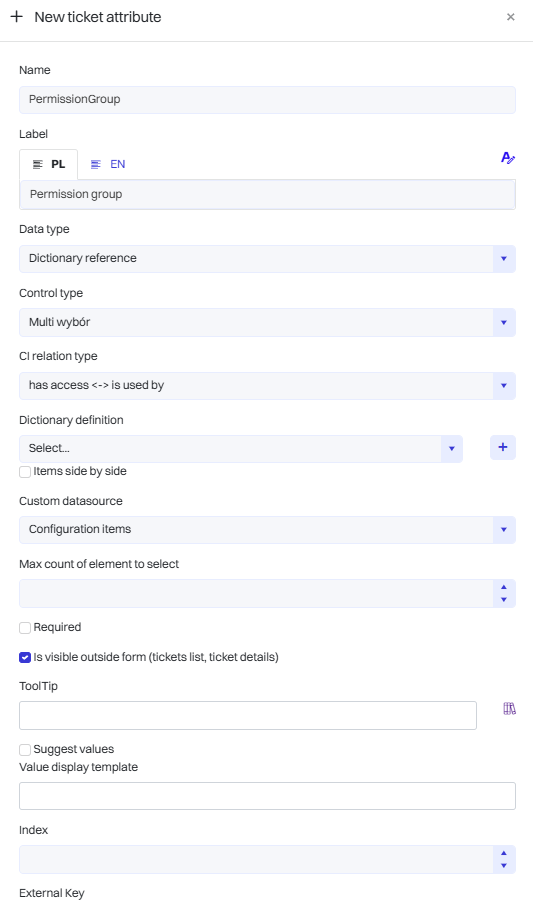Enable Items side by side checkbox
The image size is (533, 908).
tap(25, 472)
